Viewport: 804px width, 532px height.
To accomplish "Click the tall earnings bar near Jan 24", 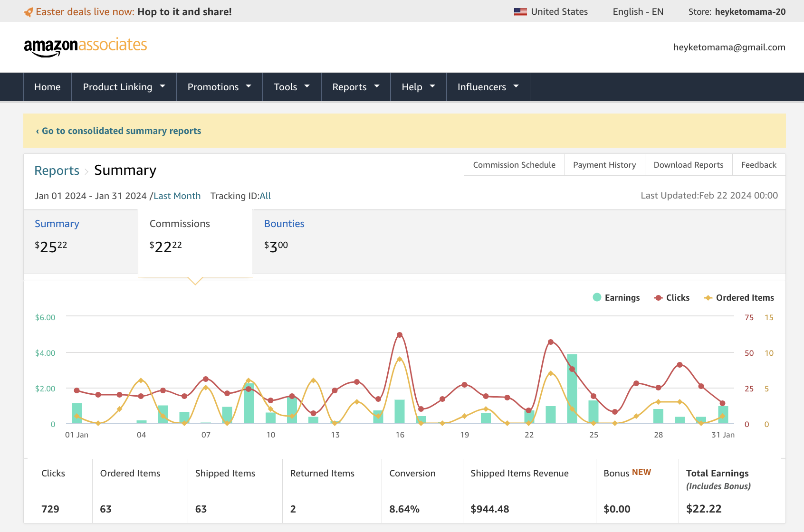I will [572, 389].
